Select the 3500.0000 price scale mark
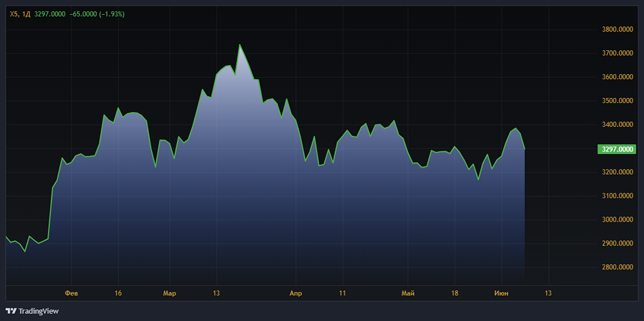The image size is (644, 321). (x=617, y=101)
